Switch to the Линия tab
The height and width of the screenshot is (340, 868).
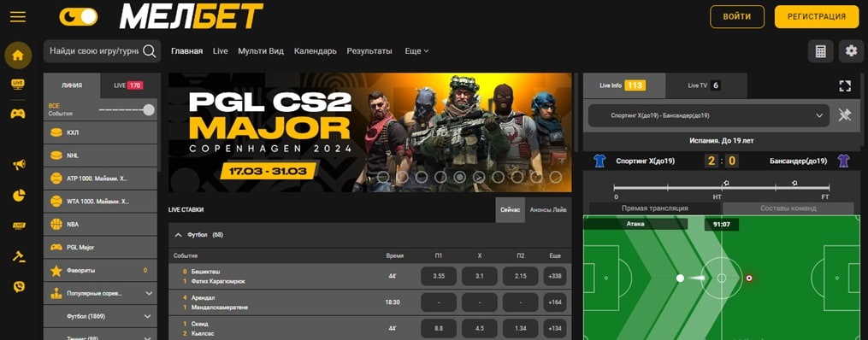[72, 85]
